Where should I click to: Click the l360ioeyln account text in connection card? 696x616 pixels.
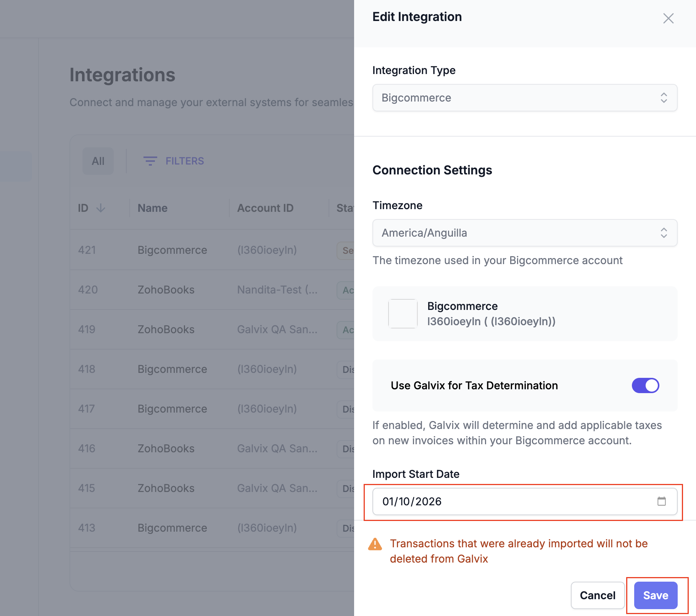[491, 321]
